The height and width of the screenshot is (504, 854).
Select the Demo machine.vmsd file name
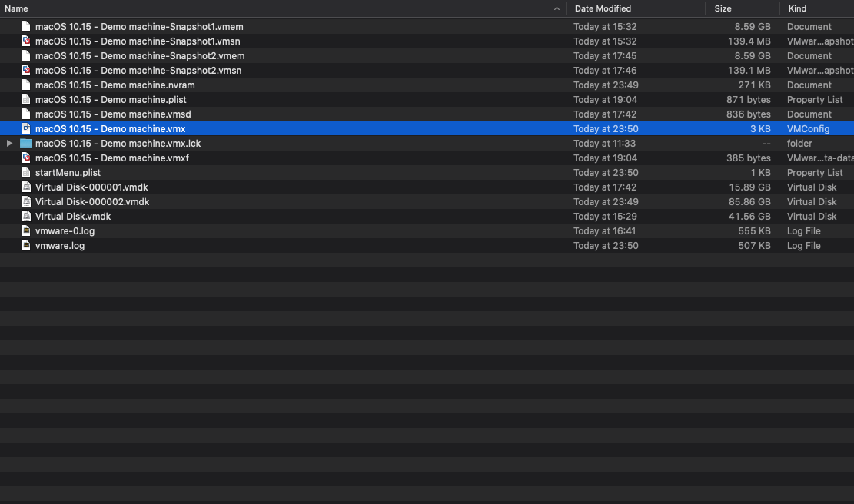coord(113,114)
